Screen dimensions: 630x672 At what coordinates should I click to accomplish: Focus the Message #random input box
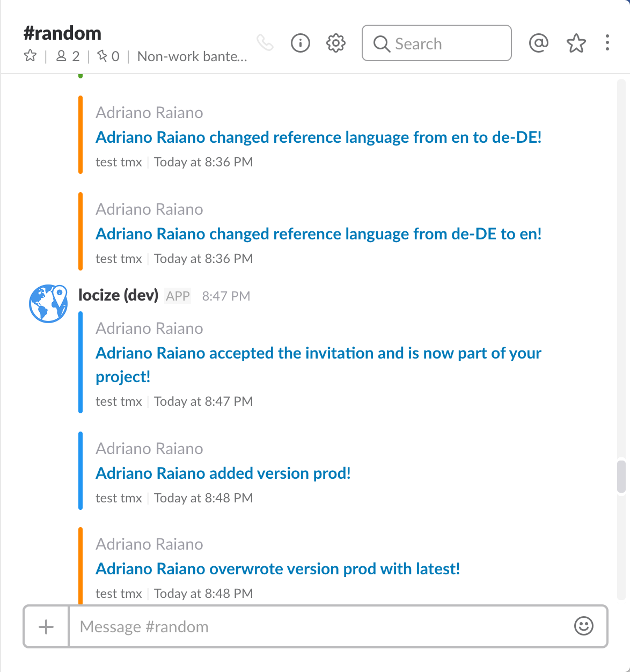point(322,626)
